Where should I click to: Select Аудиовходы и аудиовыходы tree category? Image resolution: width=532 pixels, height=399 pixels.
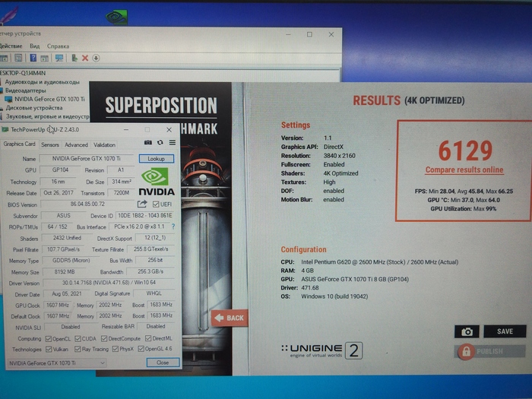pos(42,82)
